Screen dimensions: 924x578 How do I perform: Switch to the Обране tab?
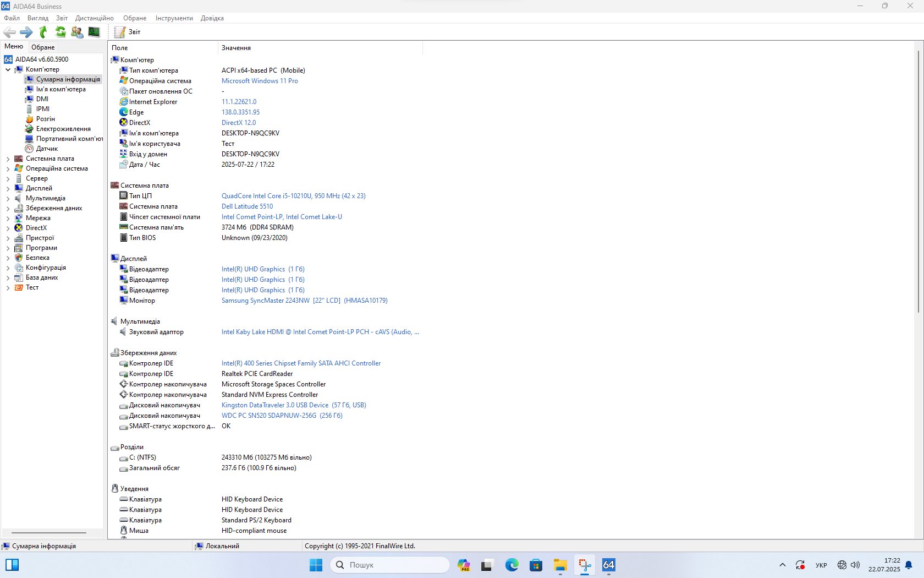click(43, 47)
